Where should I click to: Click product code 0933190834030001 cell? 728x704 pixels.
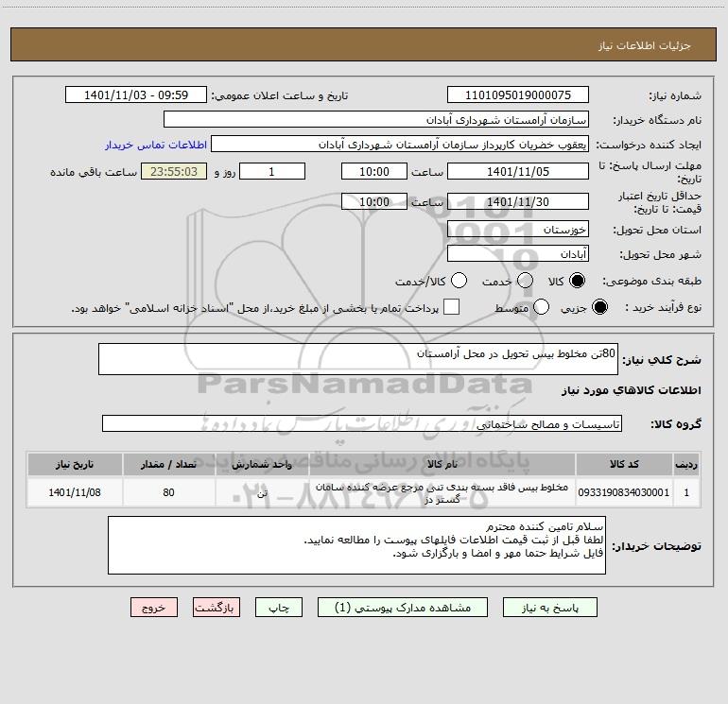tap(624, 492)
